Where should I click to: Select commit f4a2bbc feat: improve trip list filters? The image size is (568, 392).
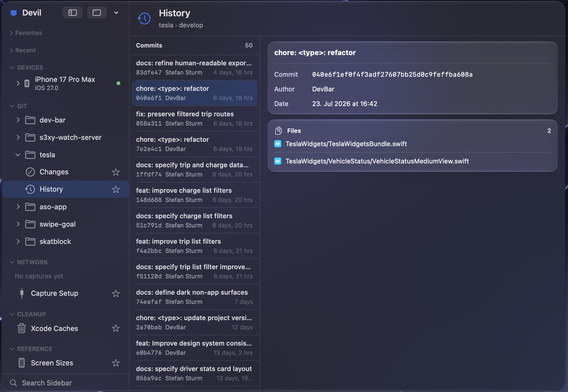195,246
